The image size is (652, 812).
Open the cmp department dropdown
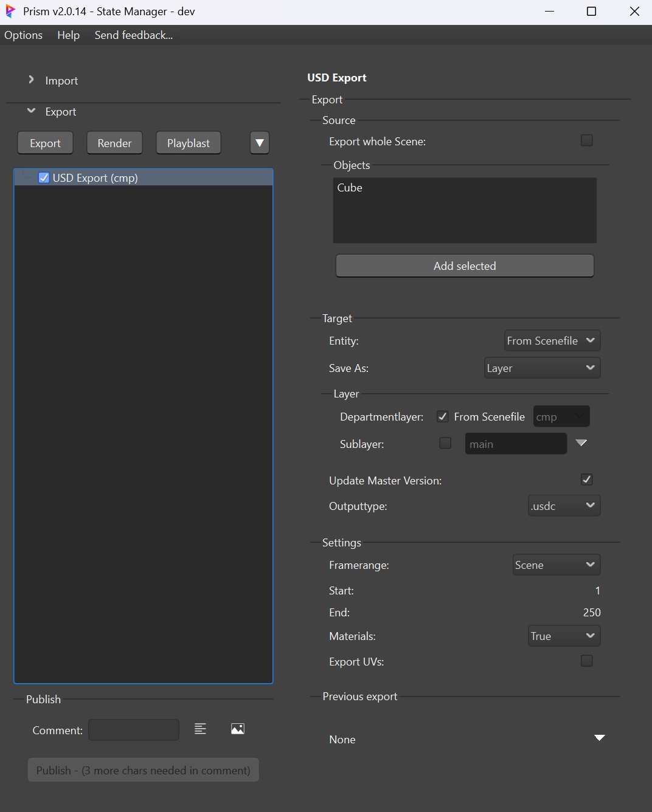tap(561, 416)
